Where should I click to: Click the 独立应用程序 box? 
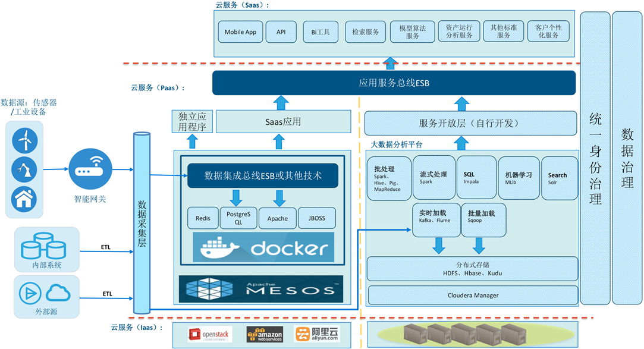coord(192,121)
